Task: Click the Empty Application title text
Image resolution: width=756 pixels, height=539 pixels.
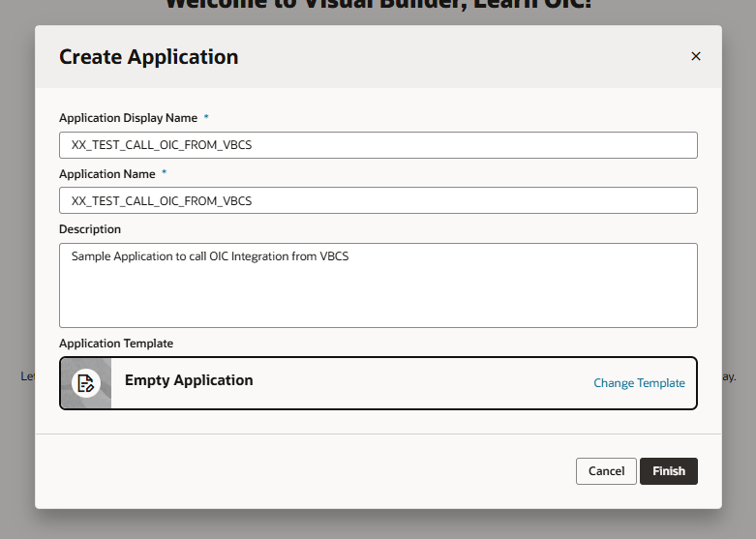Action: [189, 380]
